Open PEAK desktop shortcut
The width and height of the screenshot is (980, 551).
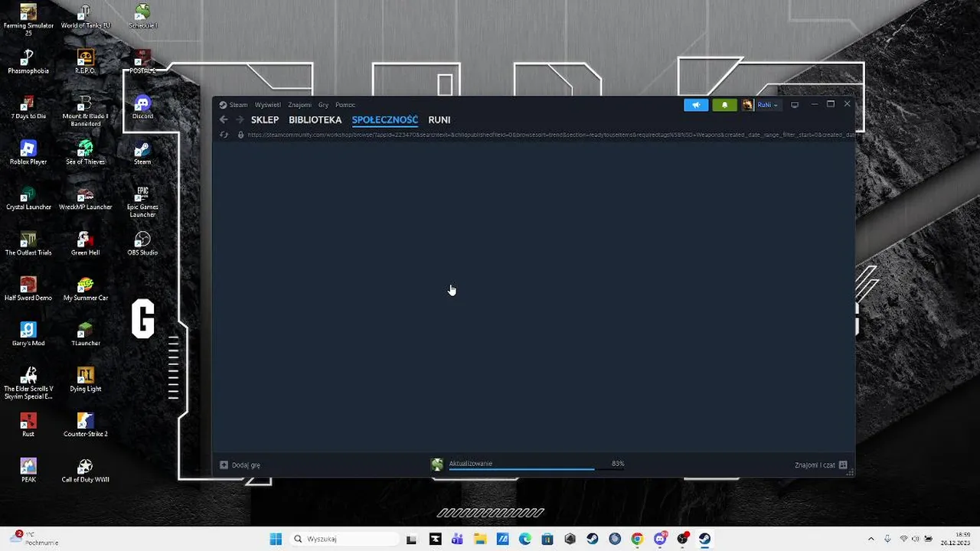[28, 470]
